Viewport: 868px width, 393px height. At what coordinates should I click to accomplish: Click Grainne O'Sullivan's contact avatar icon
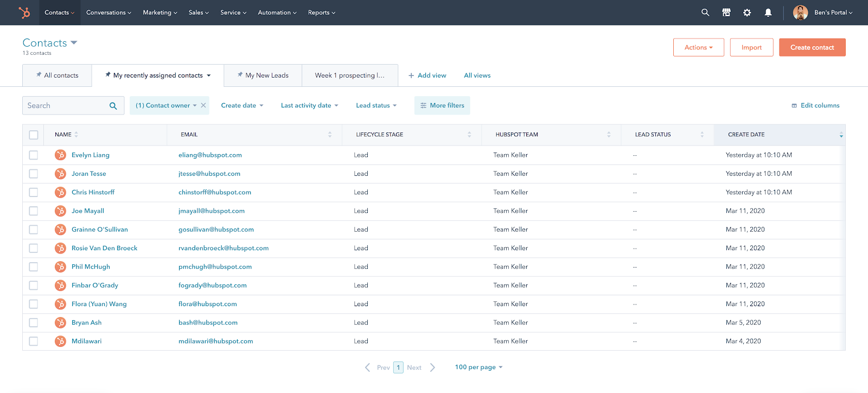coord(60,230)
